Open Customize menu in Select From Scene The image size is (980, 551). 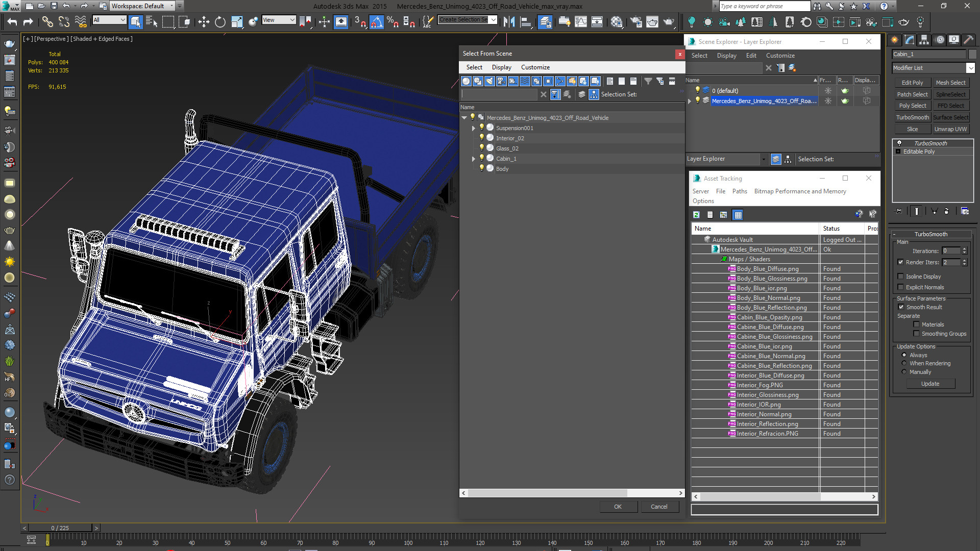535,67
